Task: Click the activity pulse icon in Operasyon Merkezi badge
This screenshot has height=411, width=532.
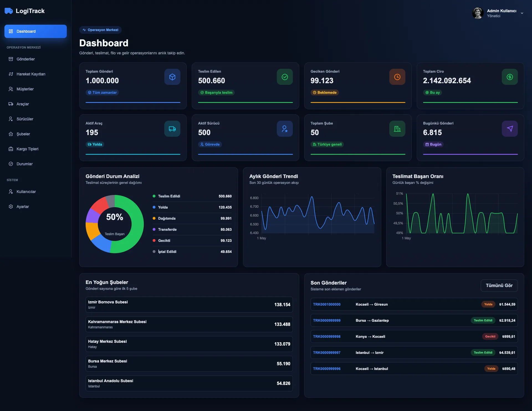Action: click(x=84, y=30)
